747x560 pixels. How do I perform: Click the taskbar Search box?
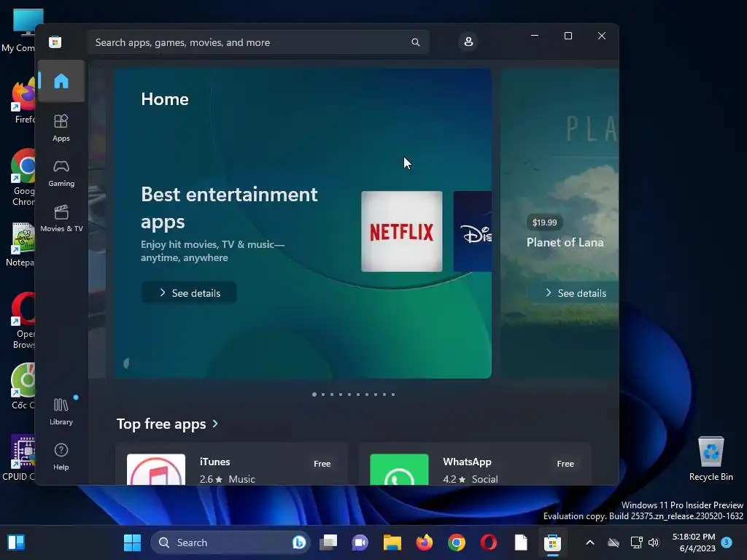point(231,542)
